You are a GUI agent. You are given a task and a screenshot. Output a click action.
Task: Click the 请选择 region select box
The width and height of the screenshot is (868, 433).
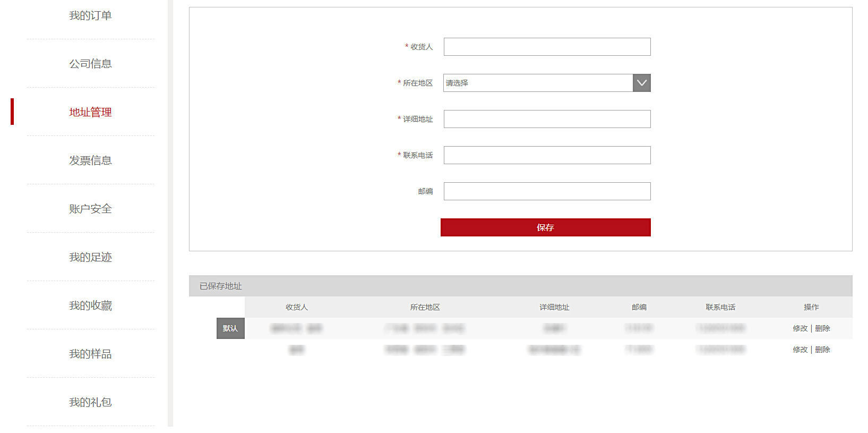click(x=537, y=83)
